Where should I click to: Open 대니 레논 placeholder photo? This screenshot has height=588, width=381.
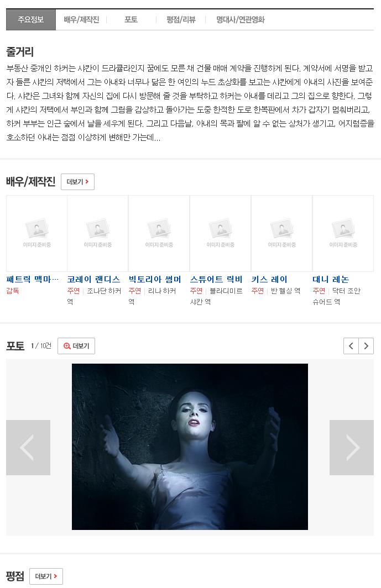(x=343, y=233)
